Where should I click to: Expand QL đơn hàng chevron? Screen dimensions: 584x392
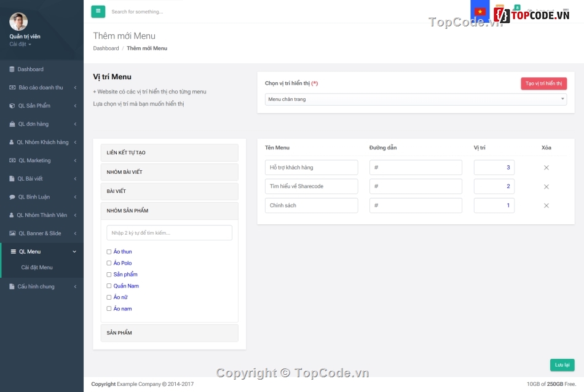75,124
